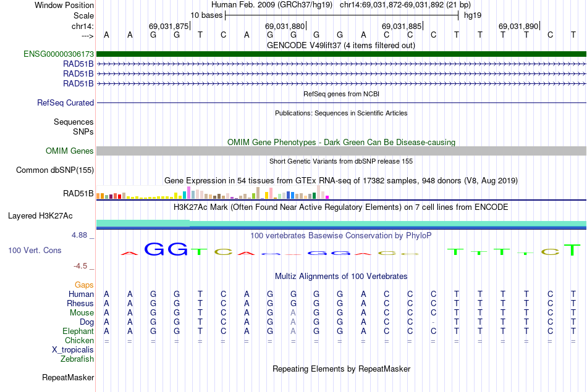Click the gray OMIM Genes item bar

(x=341, y=151)
